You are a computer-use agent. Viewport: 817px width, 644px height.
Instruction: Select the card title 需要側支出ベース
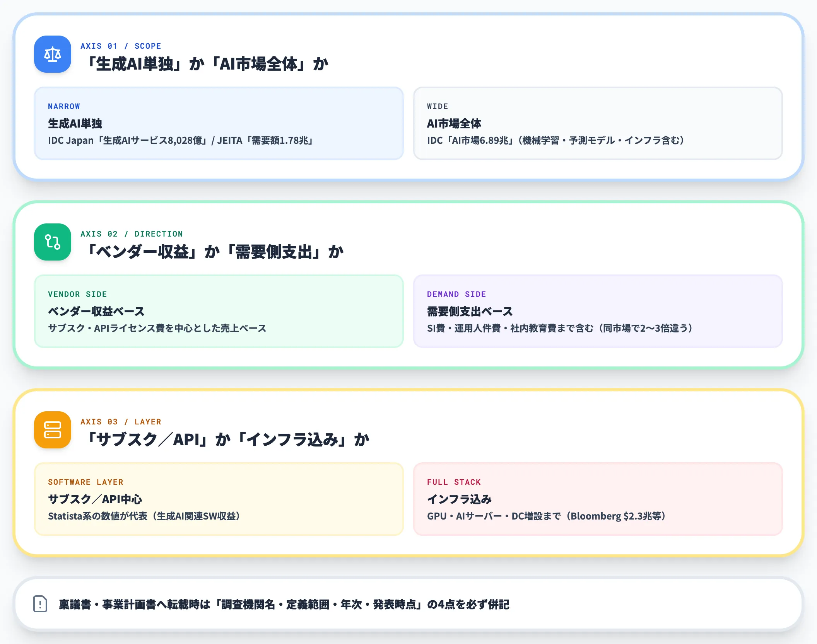(470, 312)
